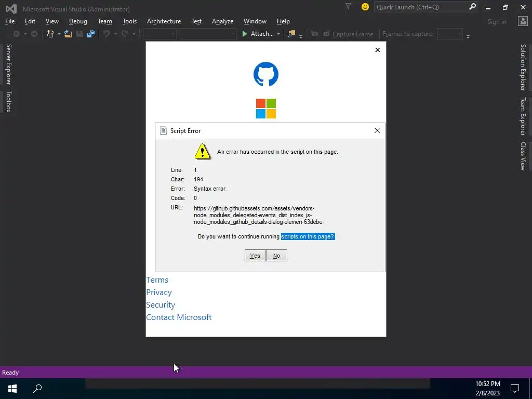532x399 pixels.
Task: Open the Action Center notification icon
Action: click(x=515, y=389)
